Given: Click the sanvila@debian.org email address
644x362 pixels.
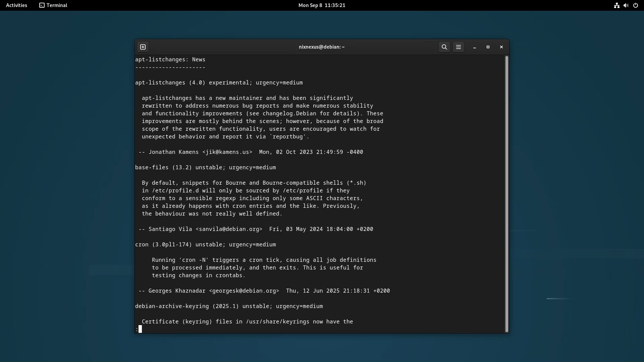Looking at the screenshot, I should pos(229,229).
